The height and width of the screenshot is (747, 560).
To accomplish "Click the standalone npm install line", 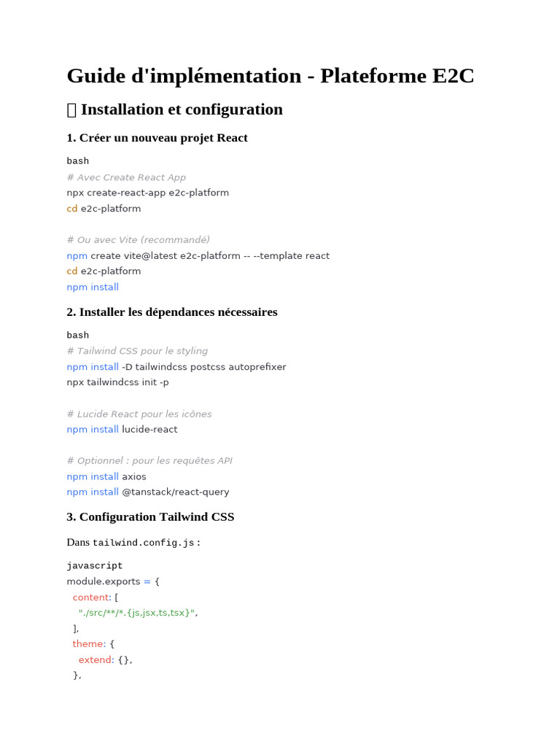I will [93, 287].
